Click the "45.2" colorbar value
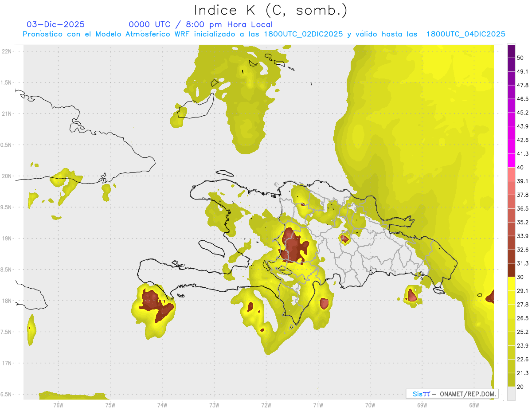Image resolution: width=532 pixels, height=411 pixels. point(523,113)
